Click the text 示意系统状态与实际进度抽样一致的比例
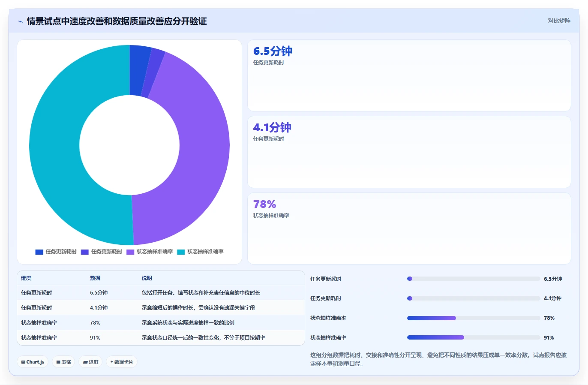Screen dimensions: 588x385 point(188,323)
